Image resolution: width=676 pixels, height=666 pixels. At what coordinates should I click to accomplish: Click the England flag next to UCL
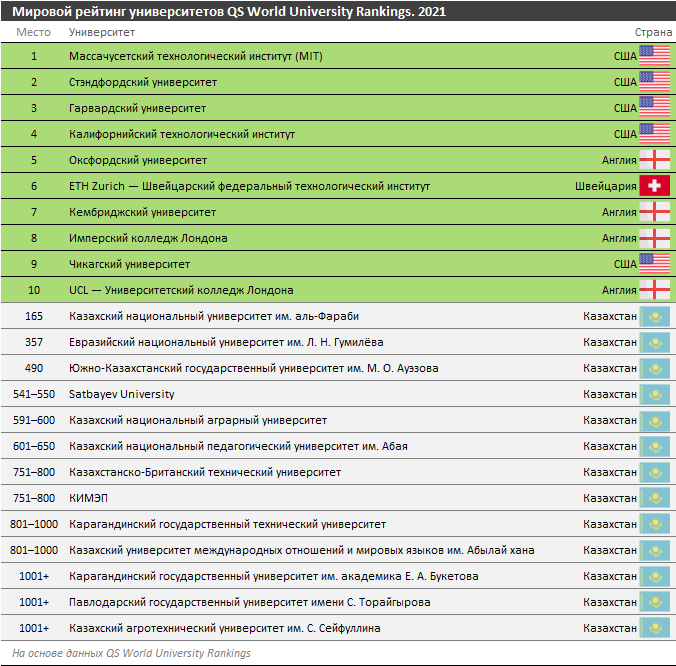[x=654, y=290]
